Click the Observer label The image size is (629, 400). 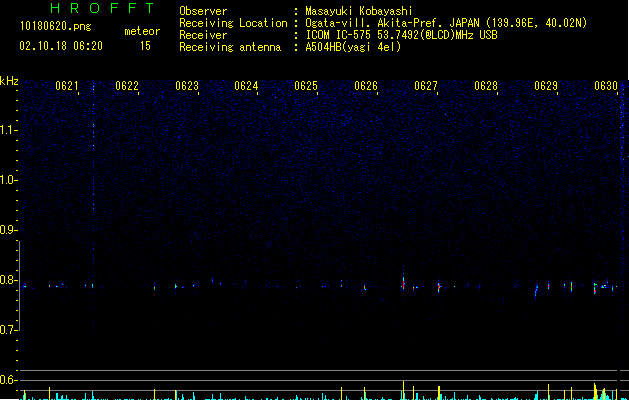(203, 11)
